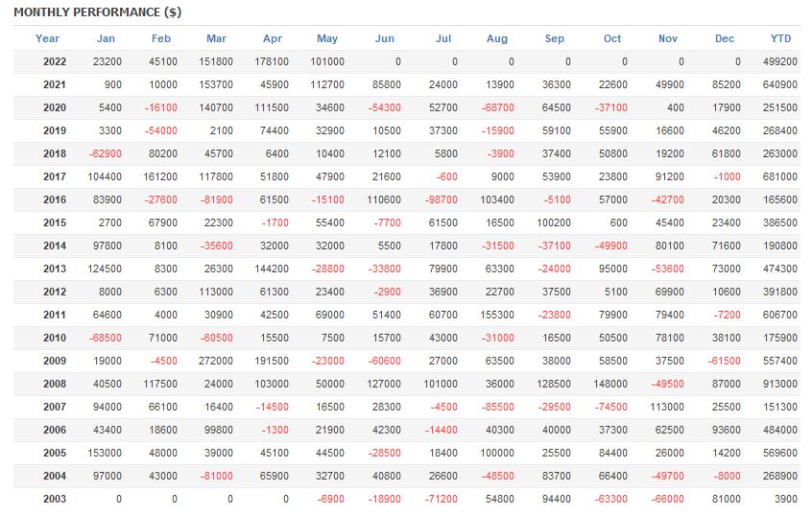This screenshot has height=515, width=812.
Task: Click the Mar column header
Action: pyautogui.click(x=217, y=38)
